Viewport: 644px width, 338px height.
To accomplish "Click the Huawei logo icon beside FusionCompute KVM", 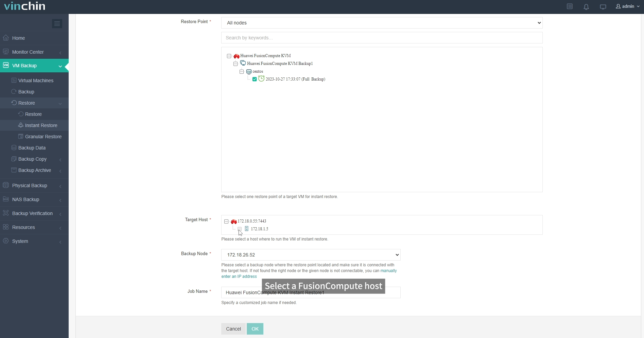I will coord(237,56).
